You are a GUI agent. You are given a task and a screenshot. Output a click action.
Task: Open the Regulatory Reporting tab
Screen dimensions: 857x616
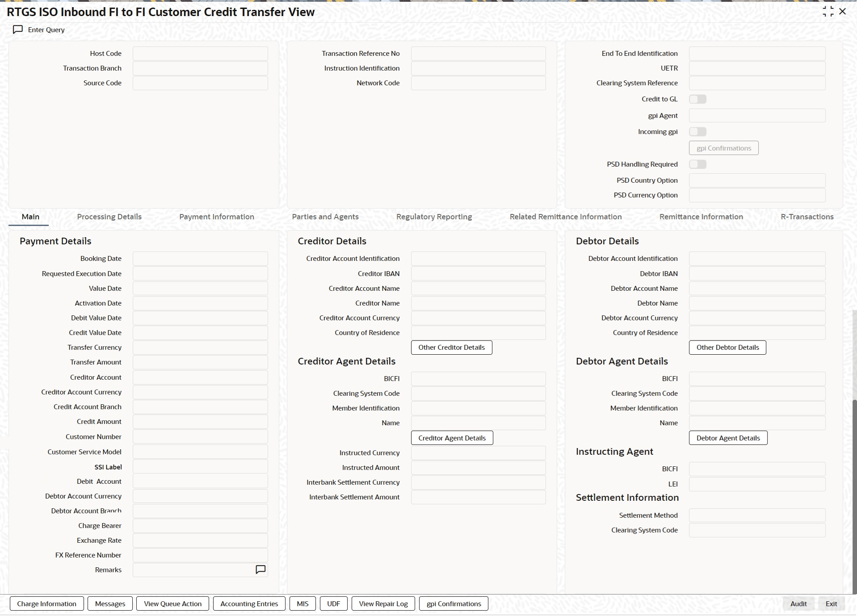tap(434, 217)
